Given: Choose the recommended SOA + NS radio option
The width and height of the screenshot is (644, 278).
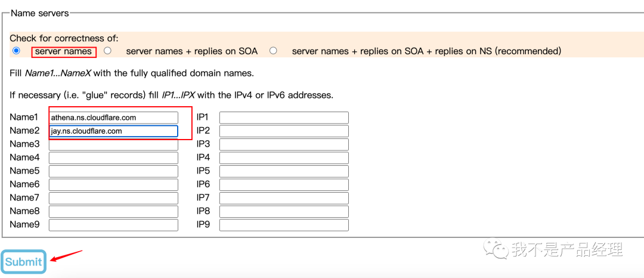Looking at the screenshot, I should point(273,51).
